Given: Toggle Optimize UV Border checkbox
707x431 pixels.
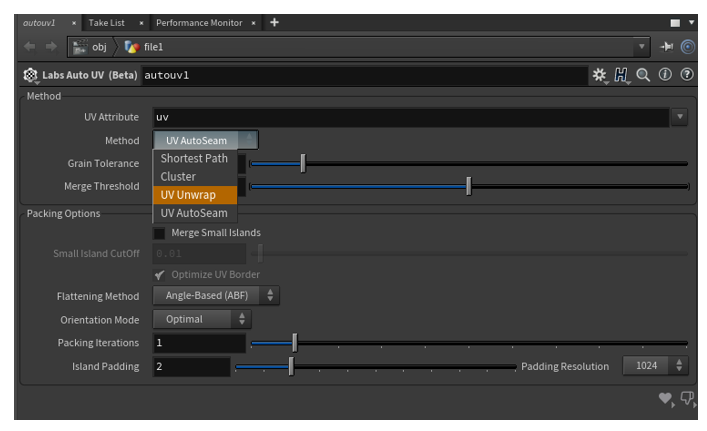Looking at the screenshot, I should click(159, 275).
